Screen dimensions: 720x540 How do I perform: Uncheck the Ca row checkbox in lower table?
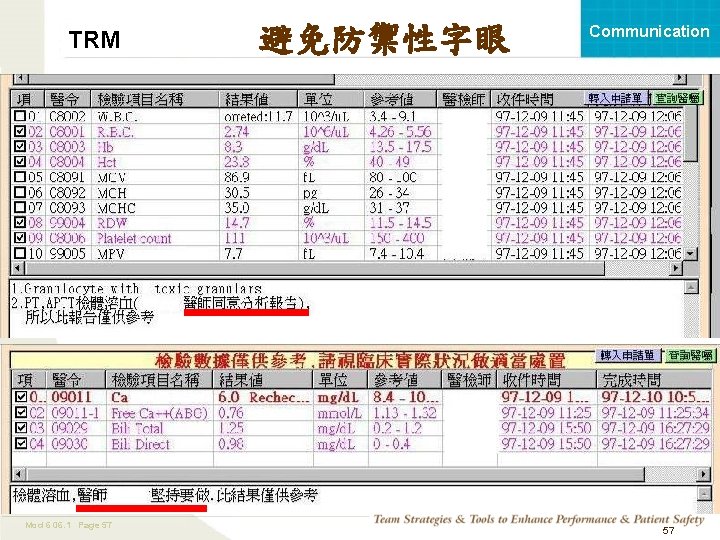(x=21, y=397)
